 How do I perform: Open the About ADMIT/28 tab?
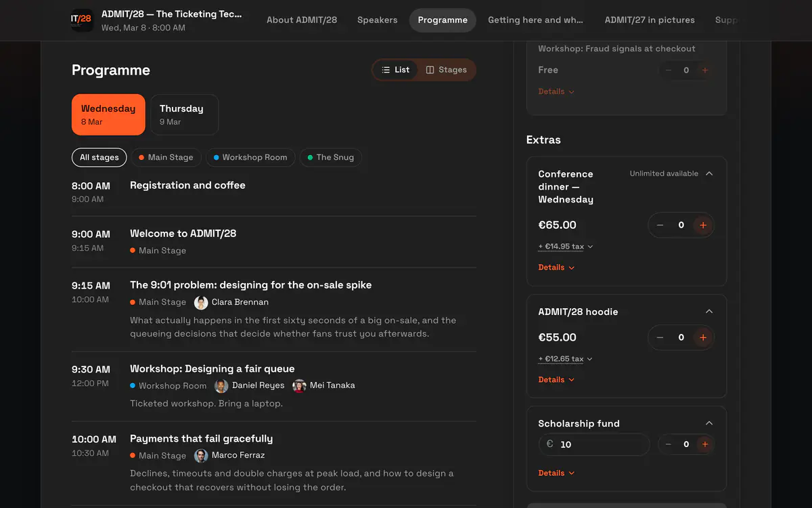[302, 20]
